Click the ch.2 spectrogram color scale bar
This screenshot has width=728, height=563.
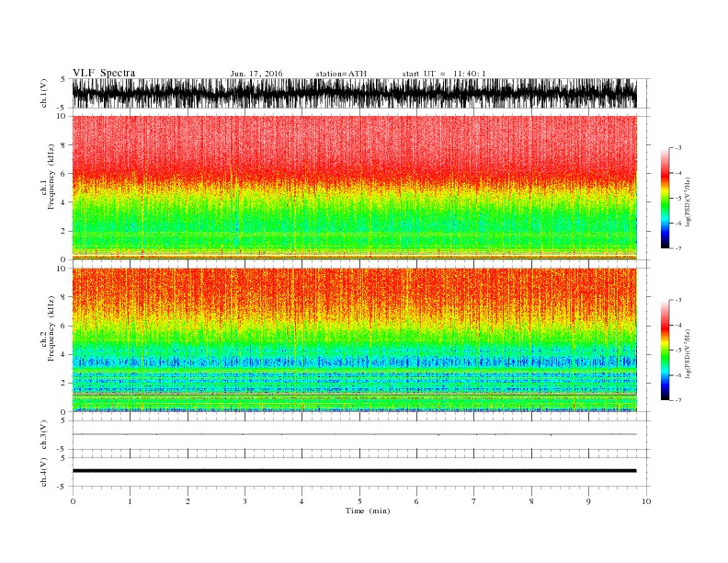tap(665, 350)
